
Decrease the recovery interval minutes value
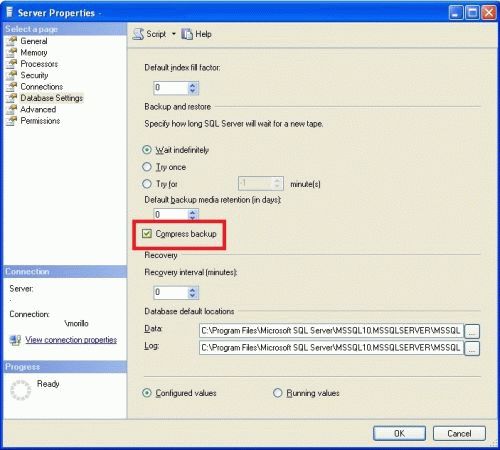tap(192, 296)
